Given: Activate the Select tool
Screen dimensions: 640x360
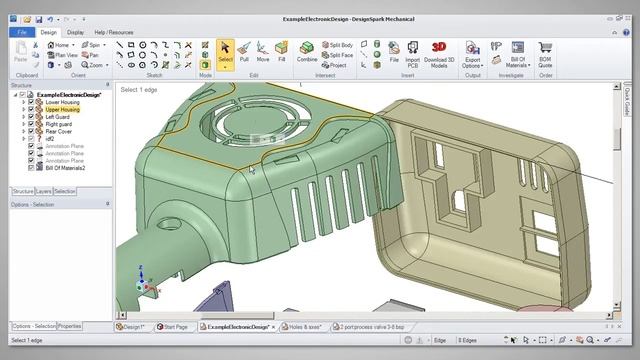Looking at the screenshot, I should (225, 55).
